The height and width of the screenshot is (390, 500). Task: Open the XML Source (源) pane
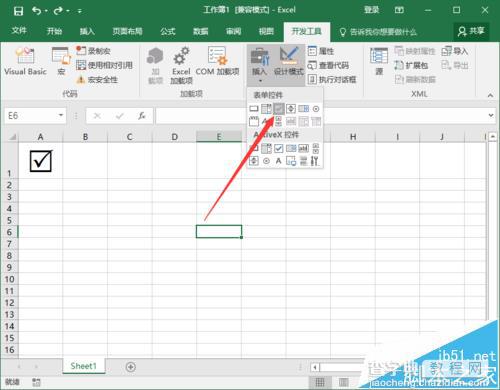pos(379,61)
